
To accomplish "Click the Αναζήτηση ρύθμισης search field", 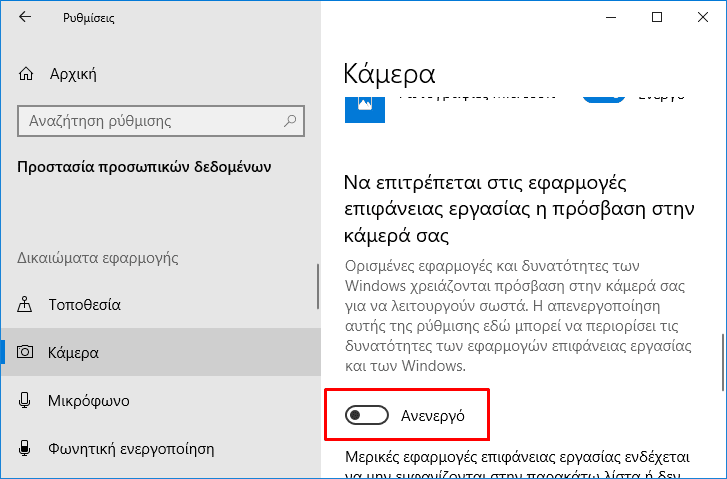I will tap(161, 121).
